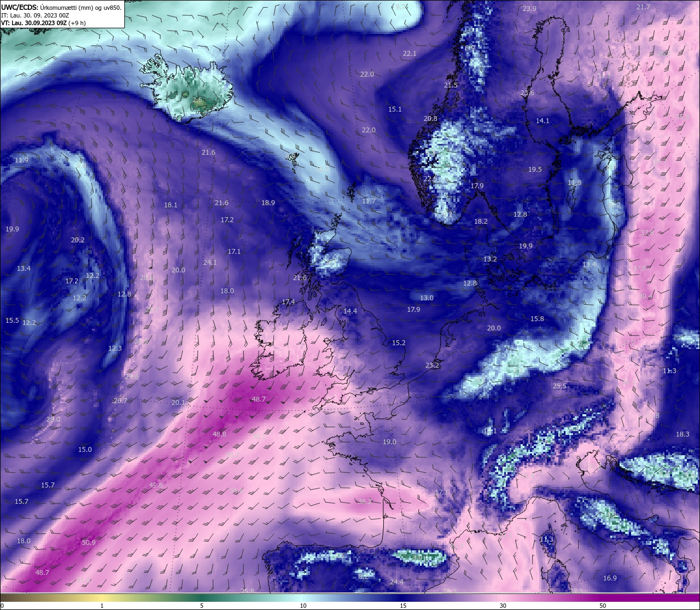Click the 17.4 value near Ireland
This screenshot has width=700, height=610.
tap(288, 302)
